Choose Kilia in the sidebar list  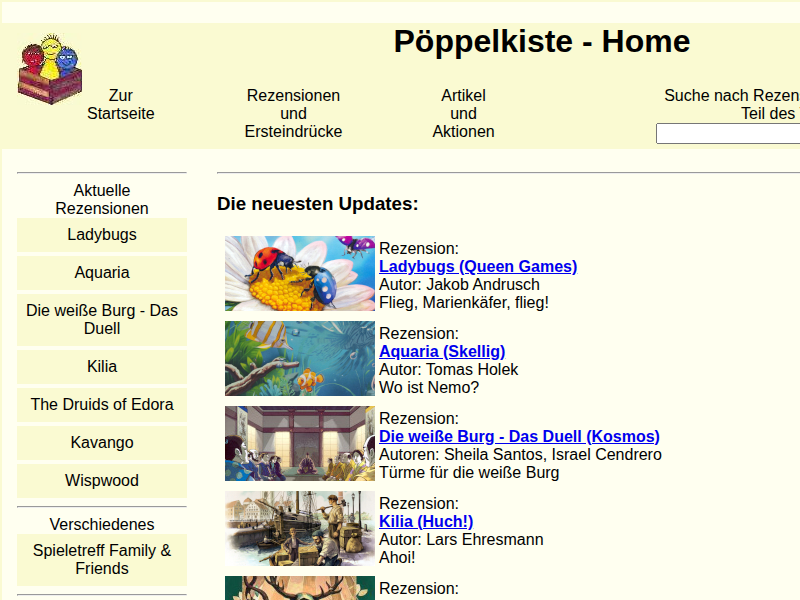click(102, 367)
